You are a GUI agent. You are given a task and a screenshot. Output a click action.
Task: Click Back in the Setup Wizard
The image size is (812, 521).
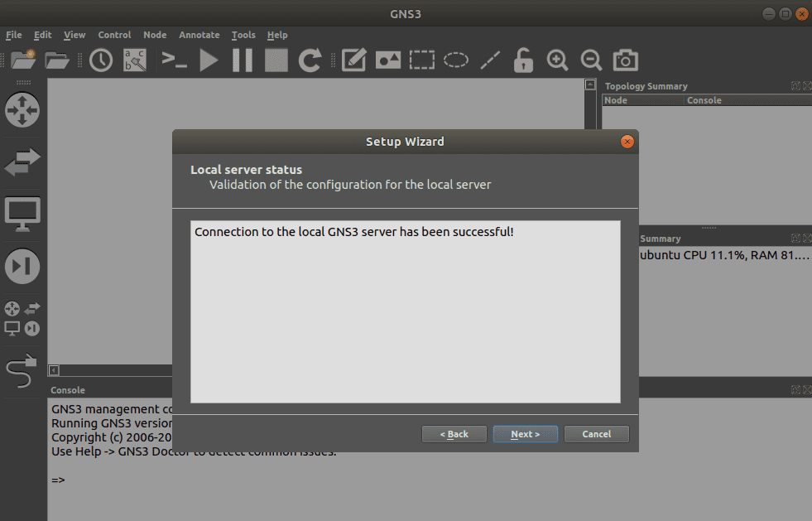(454, 434)
